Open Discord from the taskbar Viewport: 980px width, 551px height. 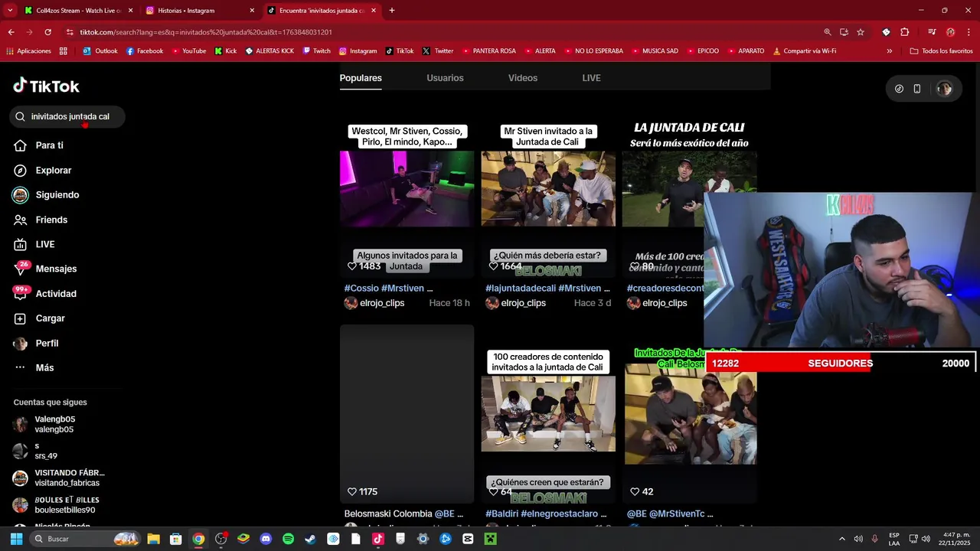pyautogui.click(x=266, y=539)
